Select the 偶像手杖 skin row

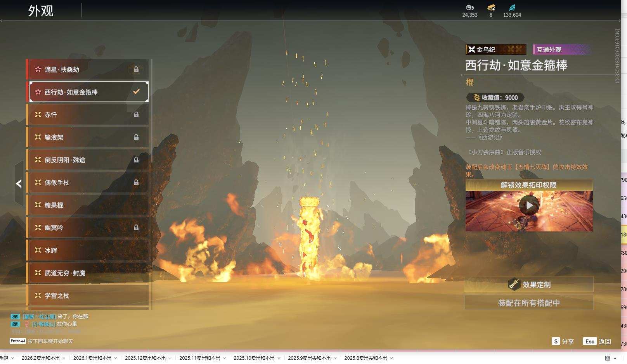(x=88, y=182)
